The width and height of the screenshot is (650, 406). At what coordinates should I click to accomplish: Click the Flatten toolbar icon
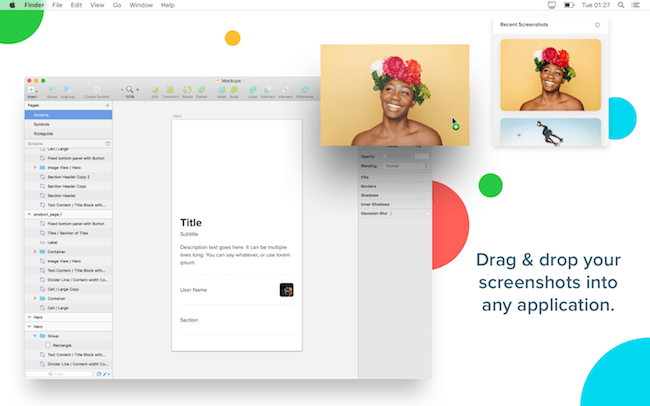[201, 90]
